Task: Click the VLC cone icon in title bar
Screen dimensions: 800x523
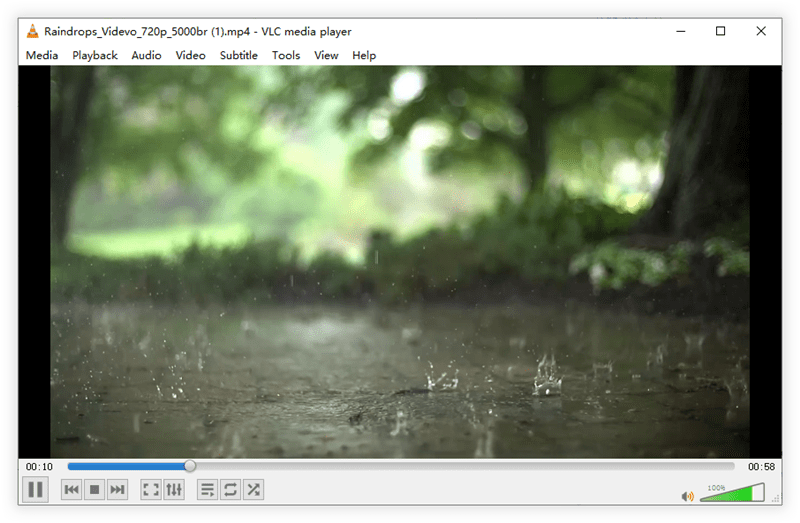Action: [x=33, y=31]
